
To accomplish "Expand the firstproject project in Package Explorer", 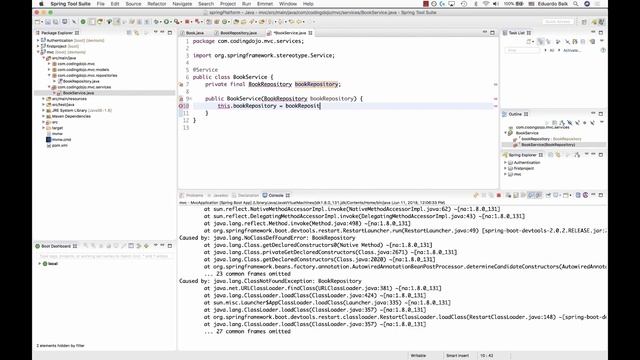I will coord(38,46).
